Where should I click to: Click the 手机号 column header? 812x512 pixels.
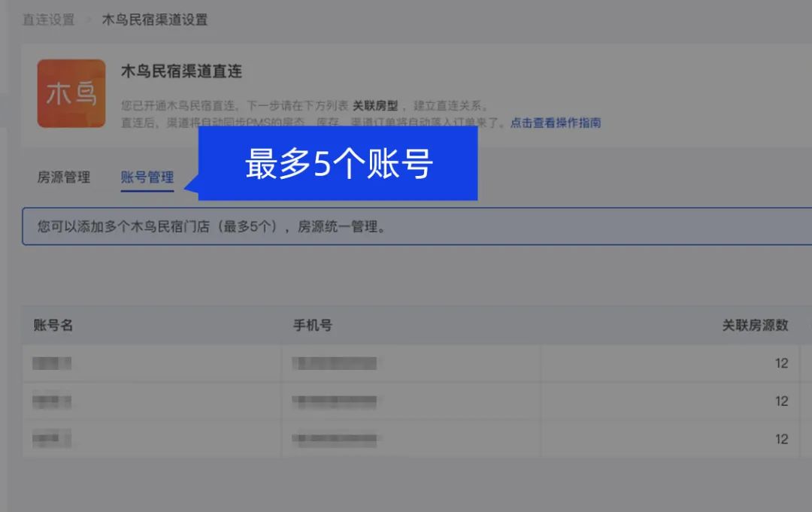313,325
